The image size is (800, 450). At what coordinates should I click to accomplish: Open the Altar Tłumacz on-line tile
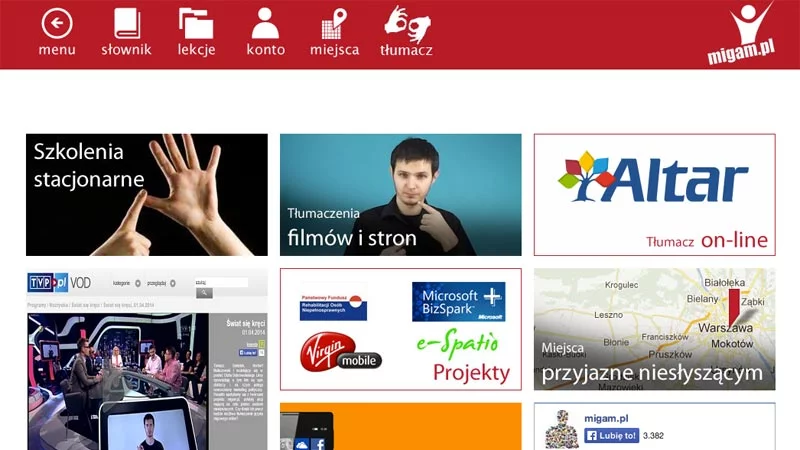655,195
